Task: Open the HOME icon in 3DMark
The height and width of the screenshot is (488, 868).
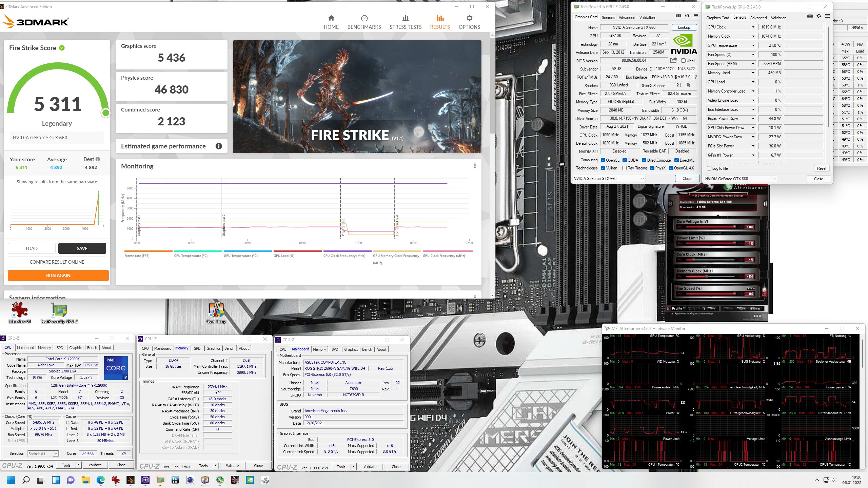Action: [x=331, y=18]
